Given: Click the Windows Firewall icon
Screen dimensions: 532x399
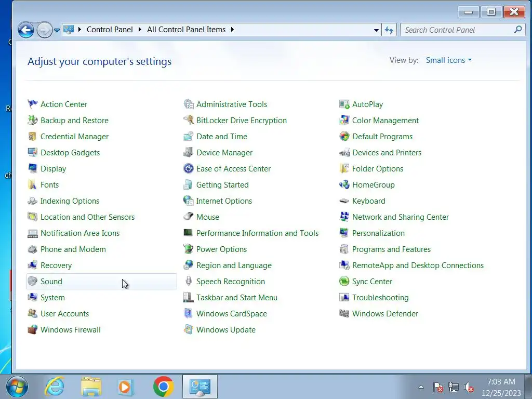Looking at the screenshot, I should pyautogui.click(x=33, y=329).
